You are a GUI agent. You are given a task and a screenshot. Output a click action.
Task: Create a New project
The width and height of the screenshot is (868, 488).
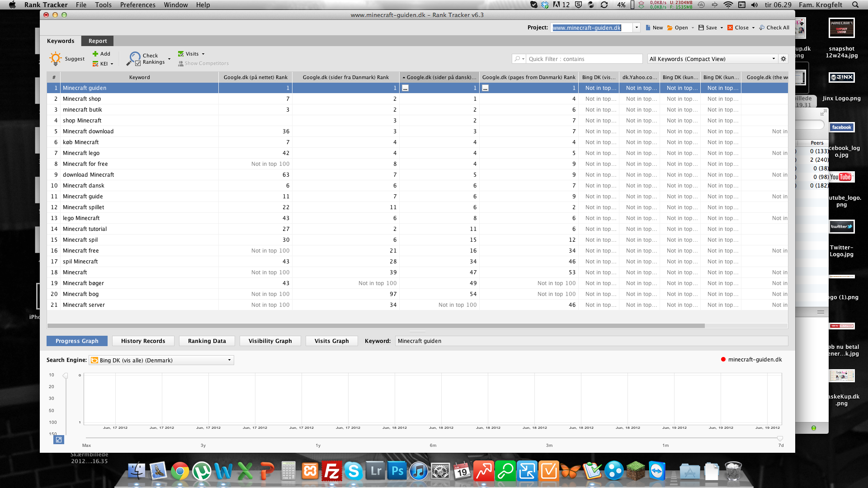(x=654, y=28)
